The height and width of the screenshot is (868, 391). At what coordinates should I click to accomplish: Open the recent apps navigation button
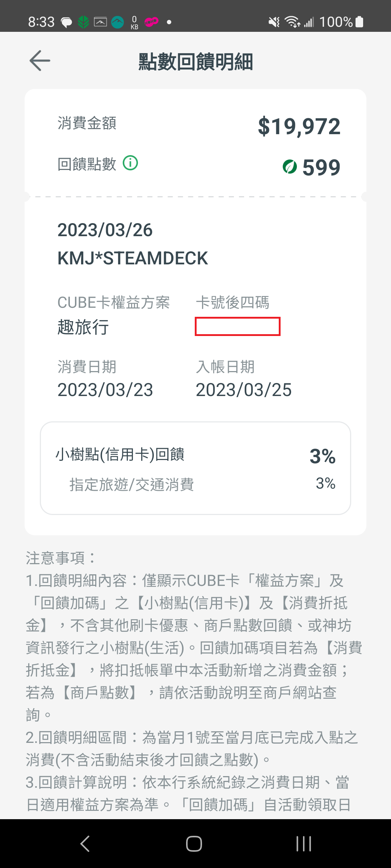pos(303,844)
